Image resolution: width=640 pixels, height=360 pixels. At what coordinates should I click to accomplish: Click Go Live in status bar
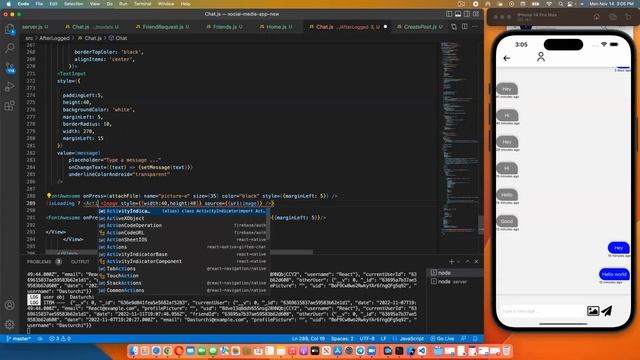[x=442, y=339]
